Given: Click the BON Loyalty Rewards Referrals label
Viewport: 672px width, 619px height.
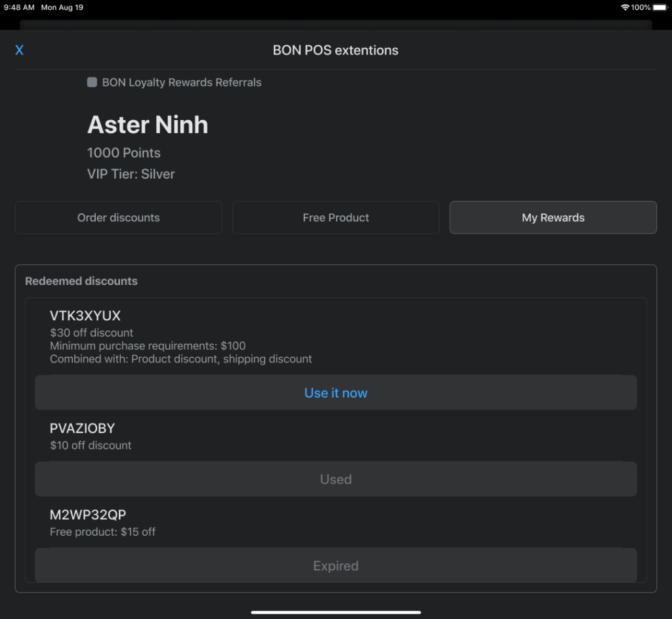Looking at the screenshot, I should 182,83.
